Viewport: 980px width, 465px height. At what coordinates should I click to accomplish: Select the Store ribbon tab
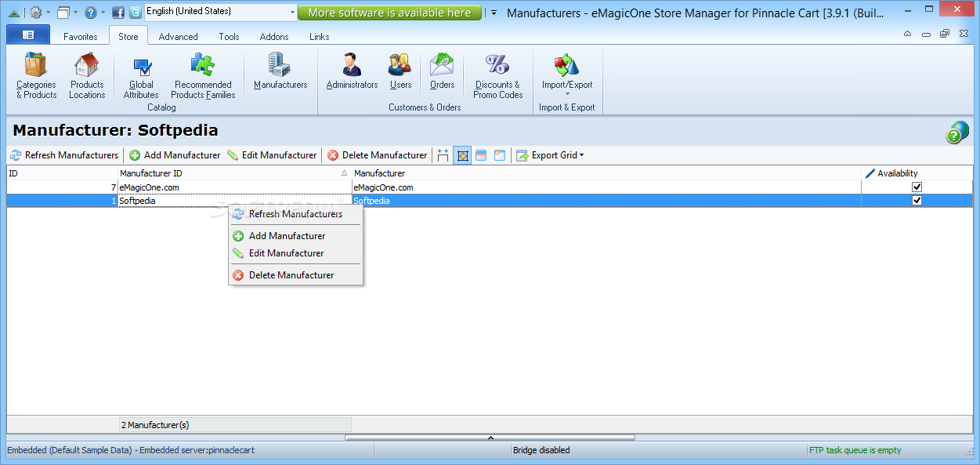128,36
